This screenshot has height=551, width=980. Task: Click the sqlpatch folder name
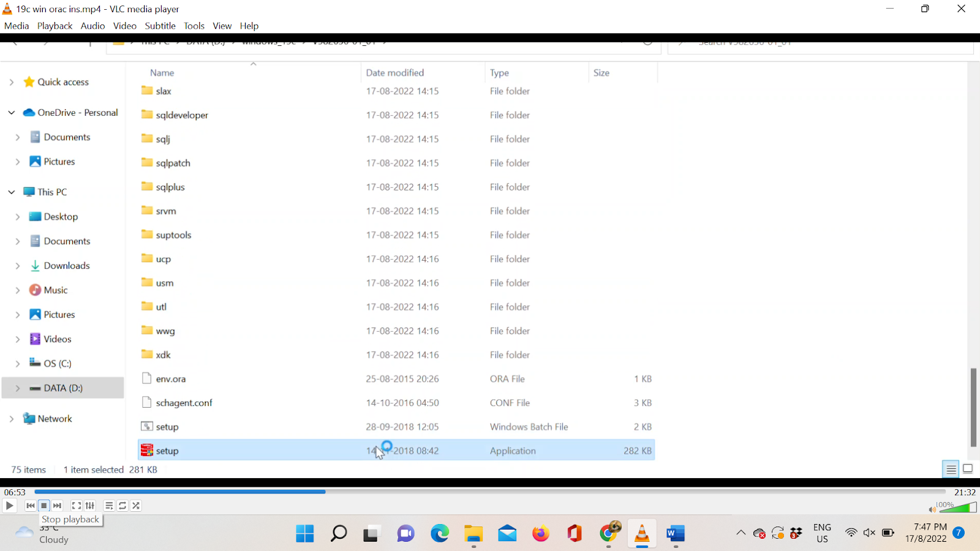pyautogui.click(x=173, y=163)
